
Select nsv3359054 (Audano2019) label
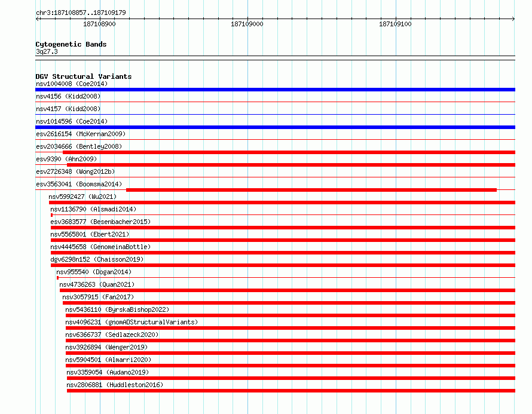(108, 372)
